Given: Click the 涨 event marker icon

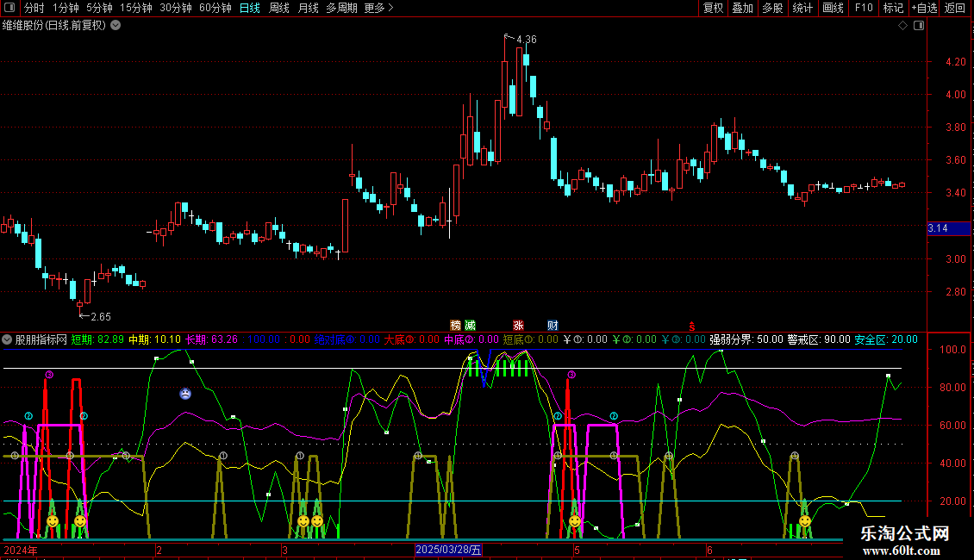Looking at the screenshot, I should 518,325.
